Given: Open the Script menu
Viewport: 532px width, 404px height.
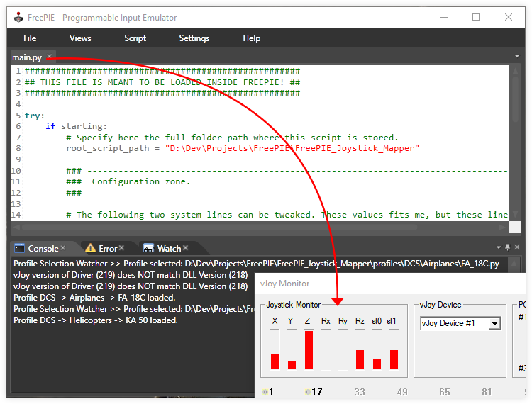Looking at the screenshot, I should [x=135, y=38].
